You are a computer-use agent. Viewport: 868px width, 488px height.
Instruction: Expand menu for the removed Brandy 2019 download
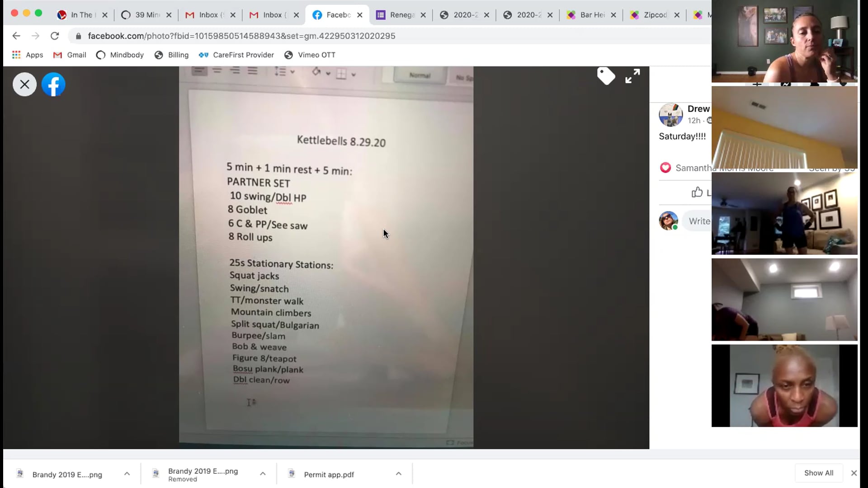pos(263,474)
